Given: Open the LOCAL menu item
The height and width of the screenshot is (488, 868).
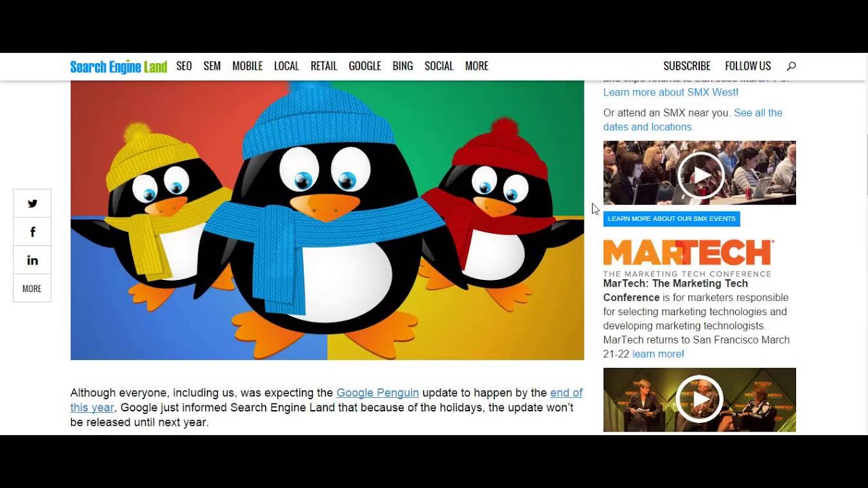Looking at the screenshot, I should point(286,66).
